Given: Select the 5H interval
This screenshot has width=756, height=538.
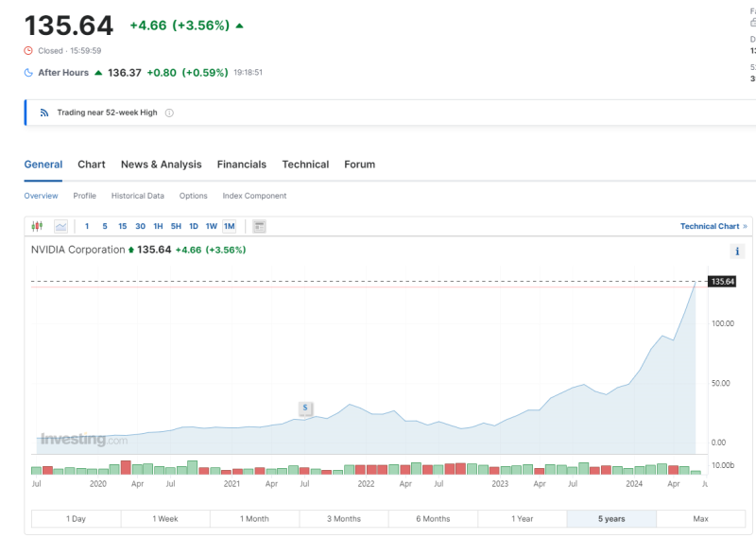Looking at the screenshot, I should [176, 226].
